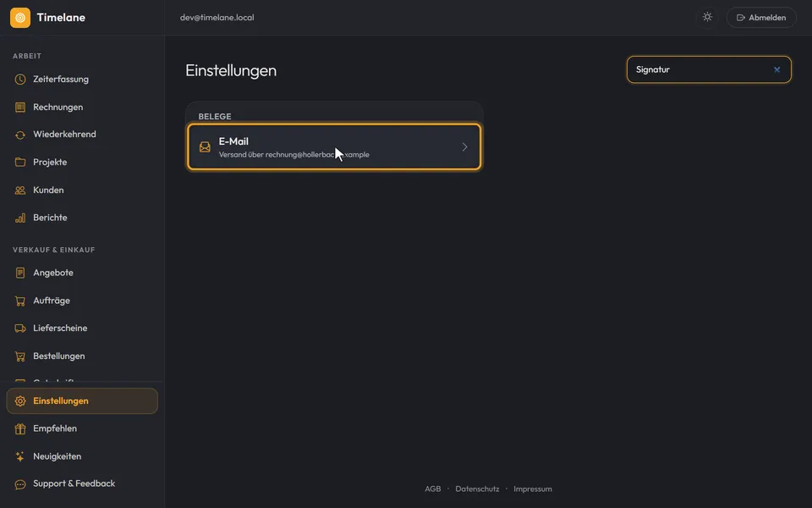Open the Zeiterfassung menu entry
The width and height of the screenshot is (812, 508).
click(82, 80)
